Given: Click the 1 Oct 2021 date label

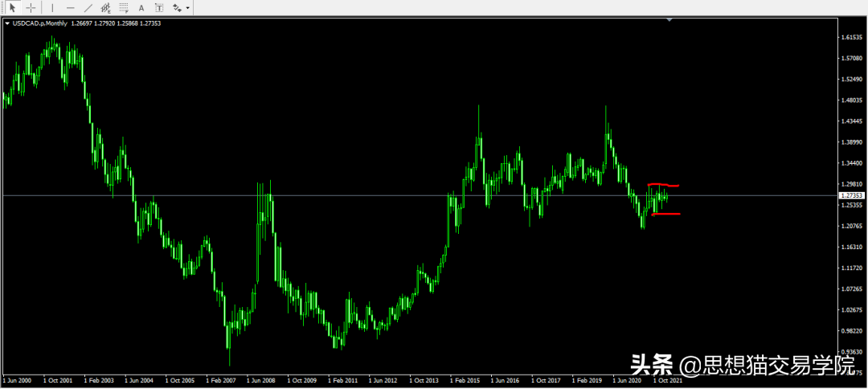Looking at the screenshot, I should click(668, 381).
